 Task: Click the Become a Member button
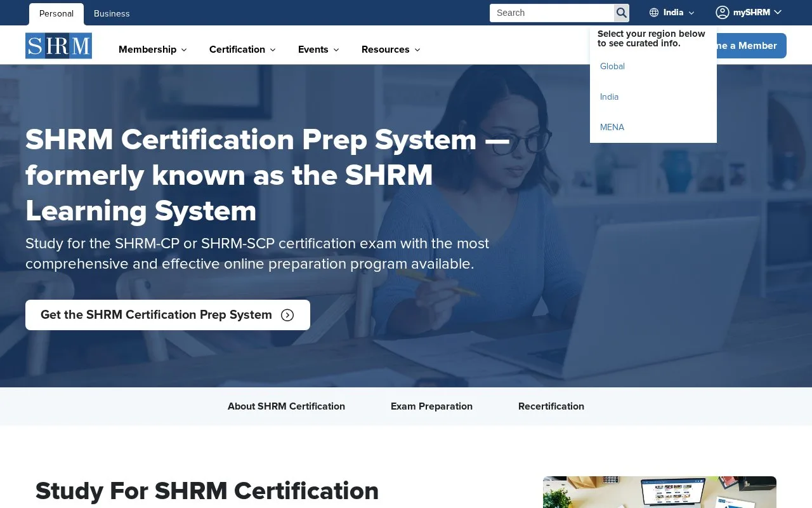(751, 46)
